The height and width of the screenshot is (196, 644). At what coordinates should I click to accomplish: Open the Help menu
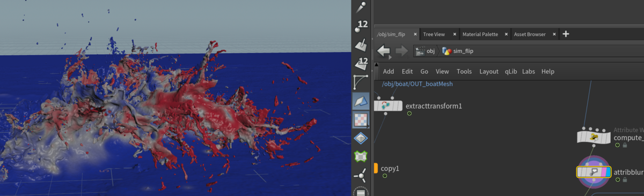(x=548, y=71)
